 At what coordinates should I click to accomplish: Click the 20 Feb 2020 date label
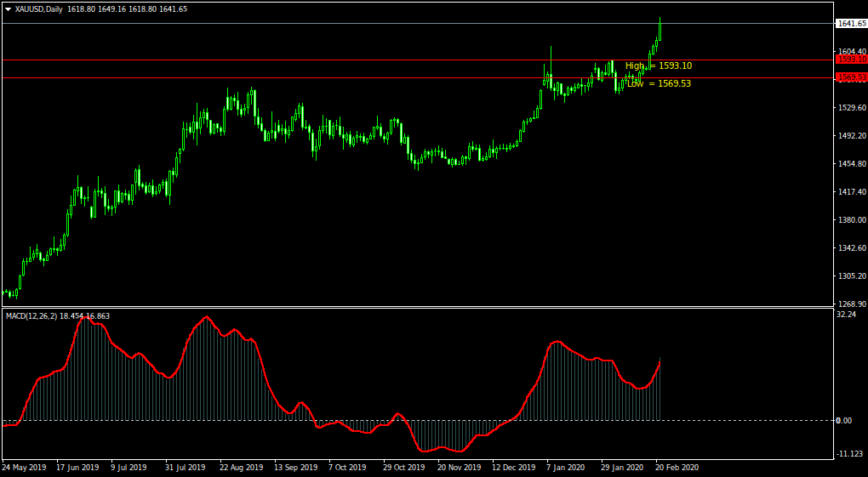point(677,467)
